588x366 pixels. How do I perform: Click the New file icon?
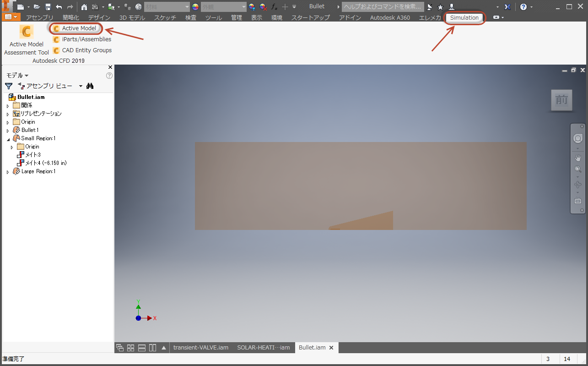[20, 7]
